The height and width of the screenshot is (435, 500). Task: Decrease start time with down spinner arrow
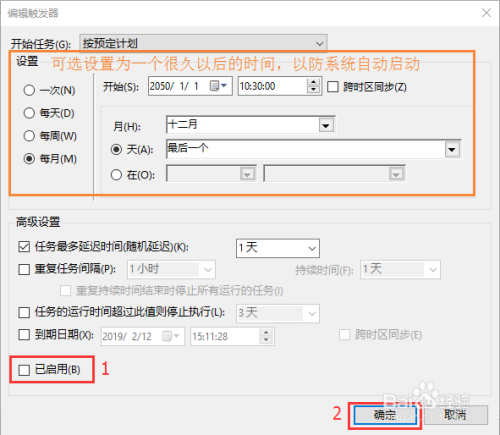tap(313, 90)
